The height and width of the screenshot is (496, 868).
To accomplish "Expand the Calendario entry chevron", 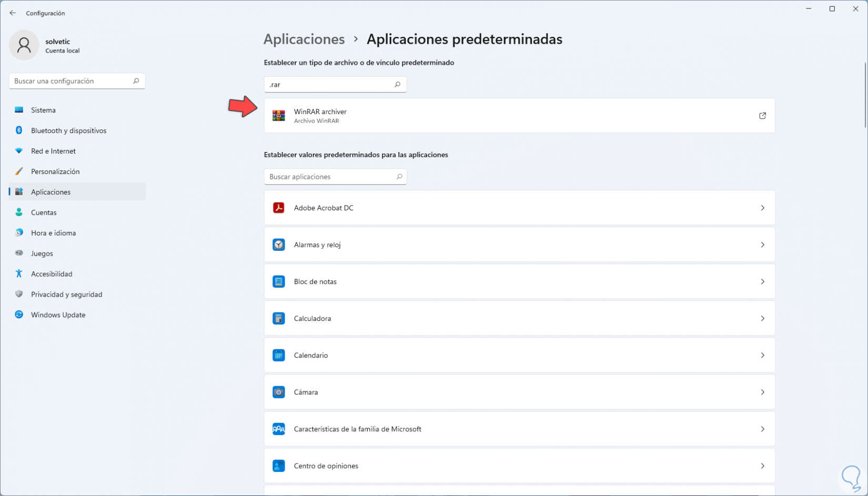I will click(762, 355).
